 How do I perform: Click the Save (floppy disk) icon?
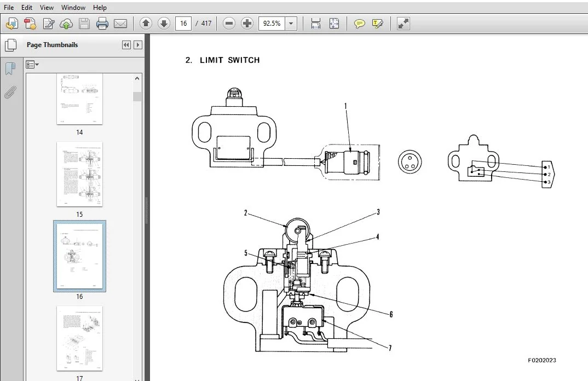click(84, 24)
